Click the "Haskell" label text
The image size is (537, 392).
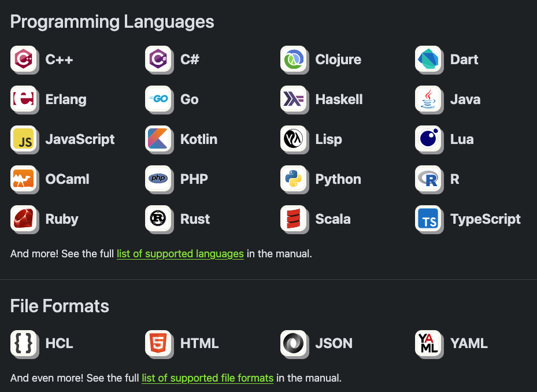pyautogui.click(x=339, y=99)
